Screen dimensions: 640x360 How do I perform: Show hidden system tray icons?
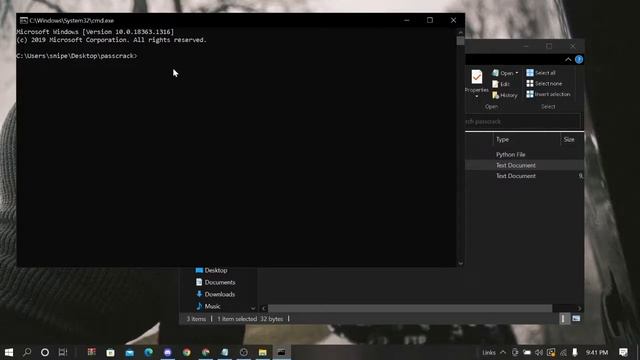tap(503, 352)
